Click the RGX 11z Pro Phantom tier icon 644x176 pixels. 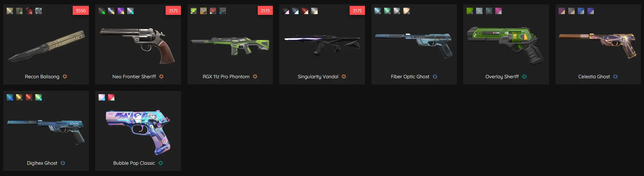[x=255, y=76]
